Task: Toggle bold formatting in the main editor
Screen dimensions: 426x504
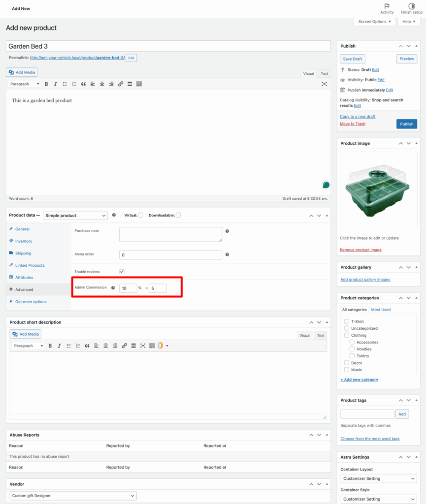Action: (x=46, y=84)
